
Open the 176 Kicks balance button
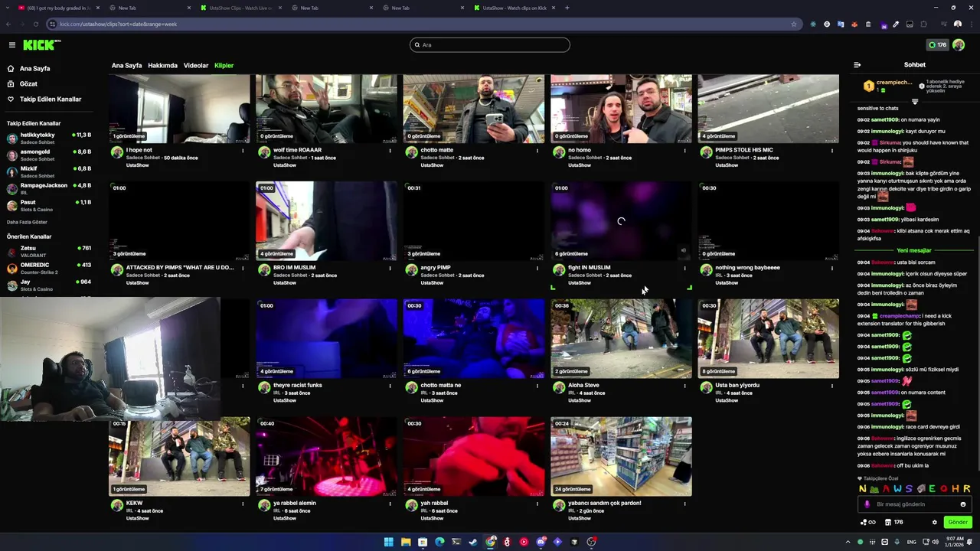tap(937, 45)
